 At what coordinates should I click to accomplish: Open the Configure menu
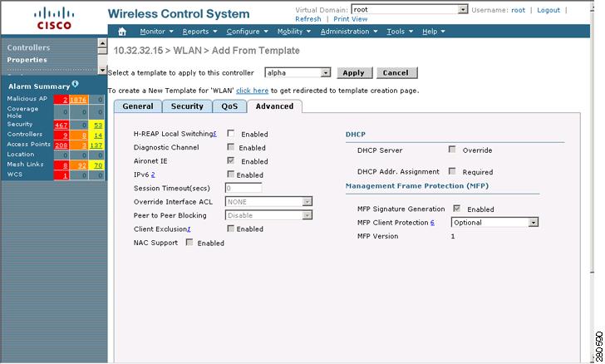[x=247, y=32]
